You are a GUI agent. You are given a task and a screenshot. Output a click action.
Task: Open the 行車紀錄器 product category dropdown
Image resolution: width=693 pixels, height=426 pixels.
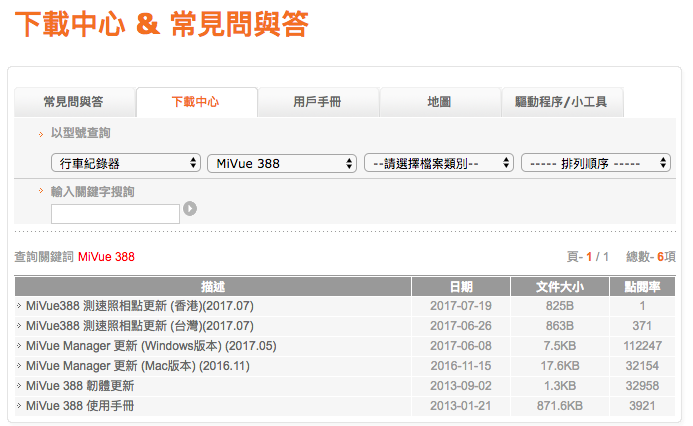[126, 163]
